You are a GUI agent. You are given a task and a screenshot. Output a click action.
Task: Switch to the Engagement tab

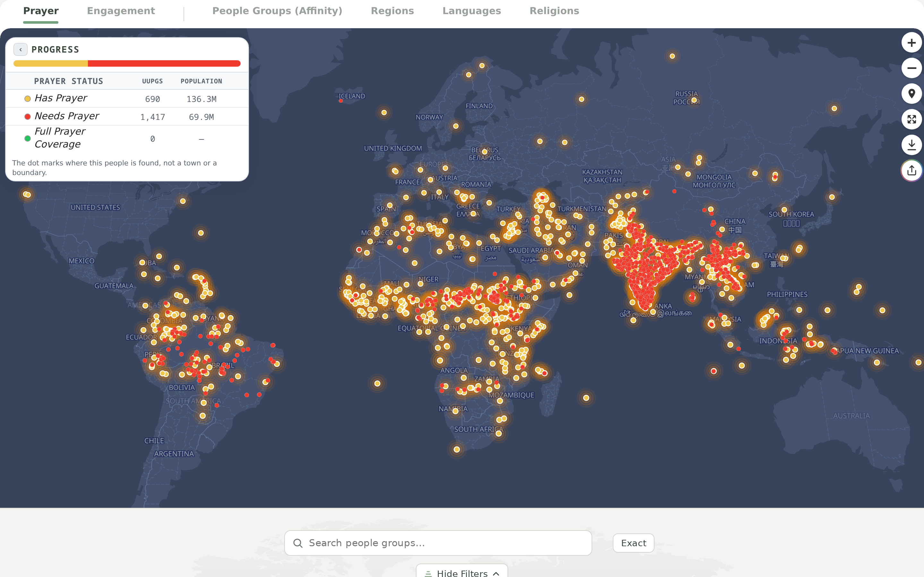(x=121, y=11)
